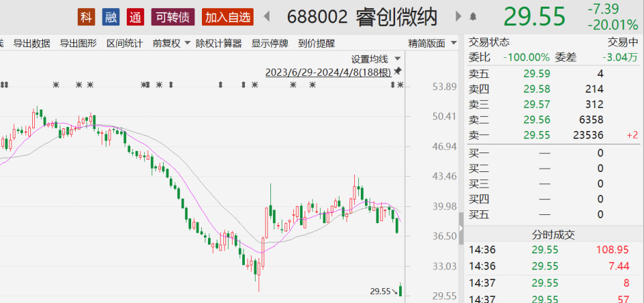
Task: Collapse right panel with splitter arrow
Action: tap(462, 228)
